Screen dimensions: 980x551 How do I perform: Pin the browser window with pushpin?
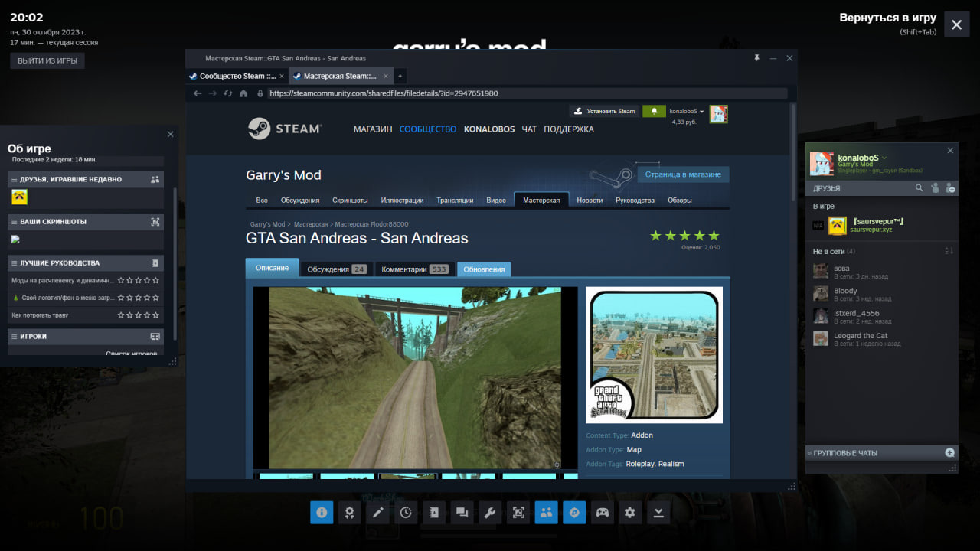756,58
